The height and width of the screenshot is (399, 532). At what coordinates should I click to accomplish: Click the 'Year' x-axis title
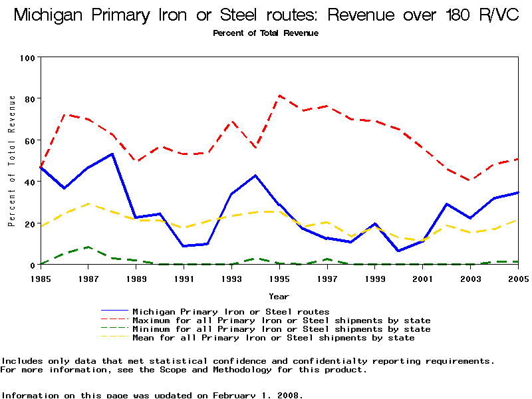(279, 296)
